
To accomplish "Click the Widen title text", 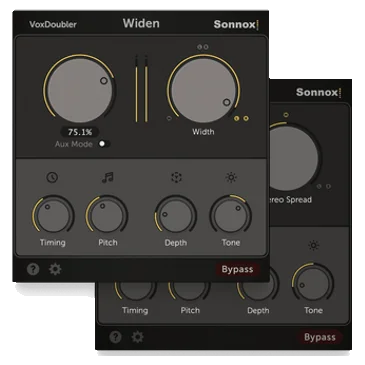I will tap(141, 23).
